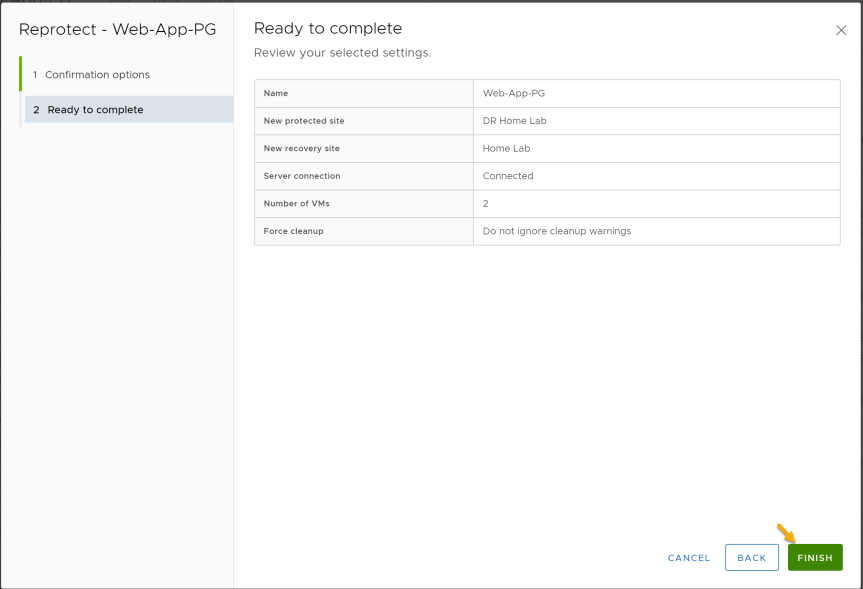Cancel the Reprotect wizard
Viewport: 863px width, 589px height.
(x=689, y=558)
